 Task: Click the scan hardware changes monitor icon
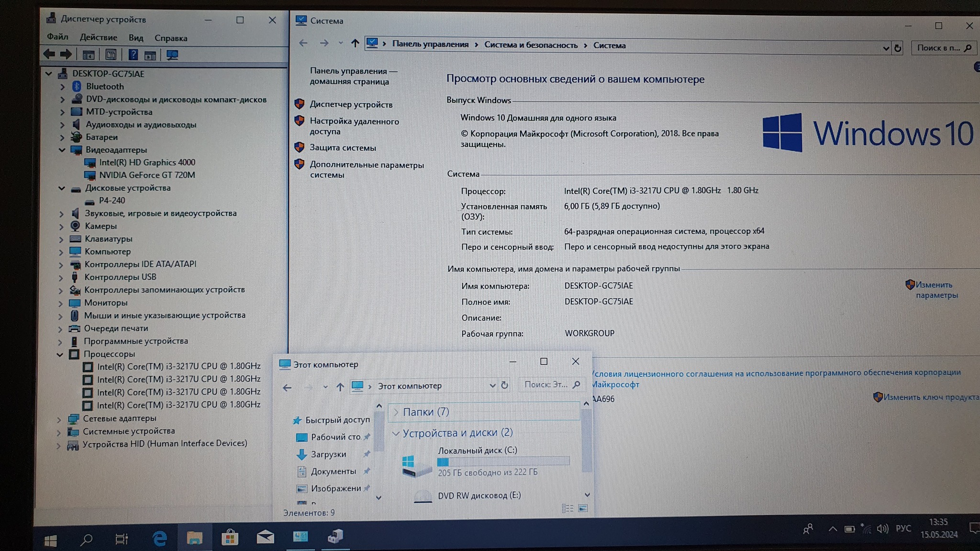[x=172, y=55]
